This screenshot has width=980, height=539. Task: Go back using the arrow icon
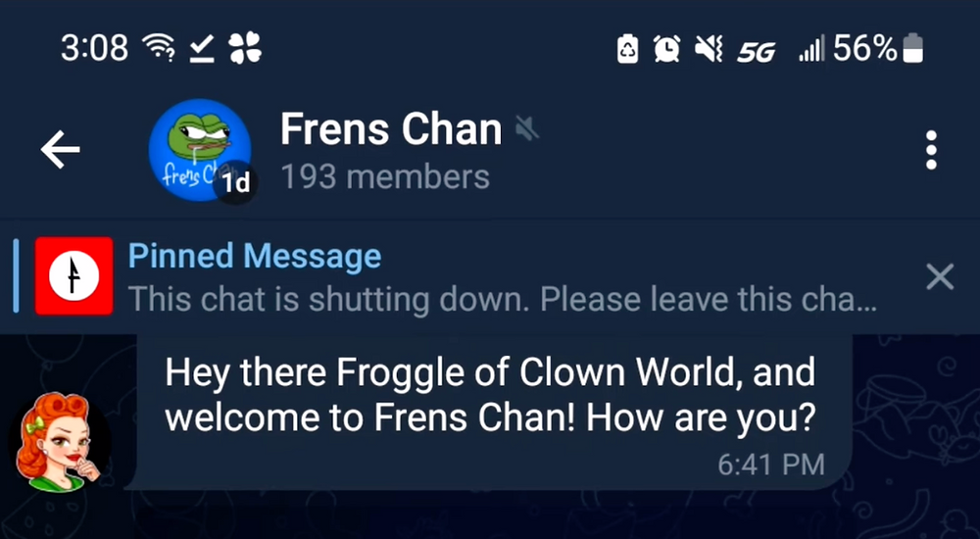60,149
